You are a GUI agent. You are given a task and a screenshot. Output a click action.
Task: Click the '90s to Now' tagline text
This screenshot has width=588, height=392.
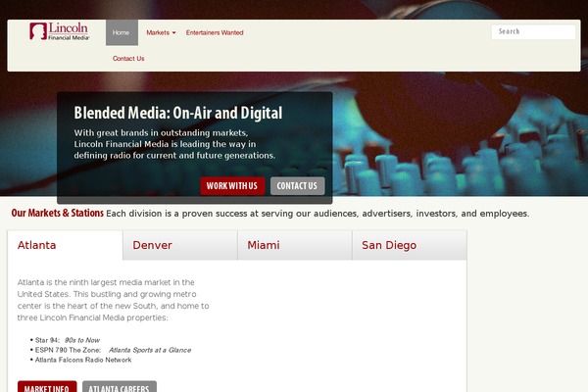[x=82, y=340]
